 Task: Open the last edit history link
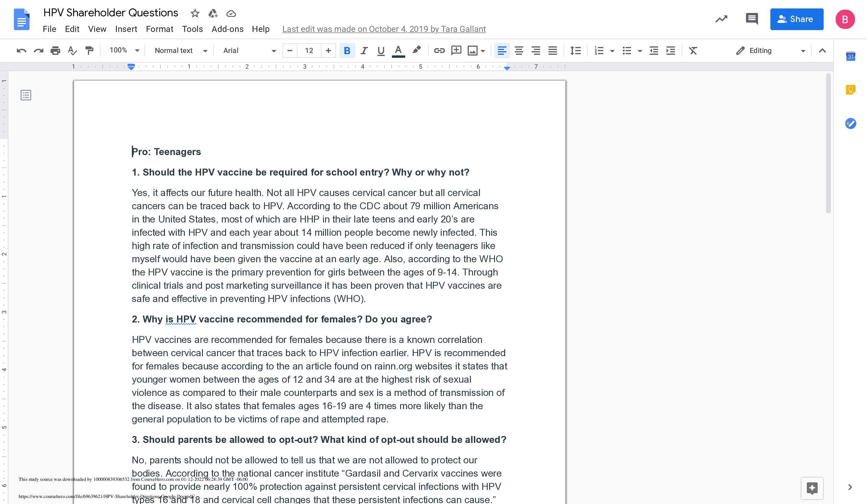point(384,29)
